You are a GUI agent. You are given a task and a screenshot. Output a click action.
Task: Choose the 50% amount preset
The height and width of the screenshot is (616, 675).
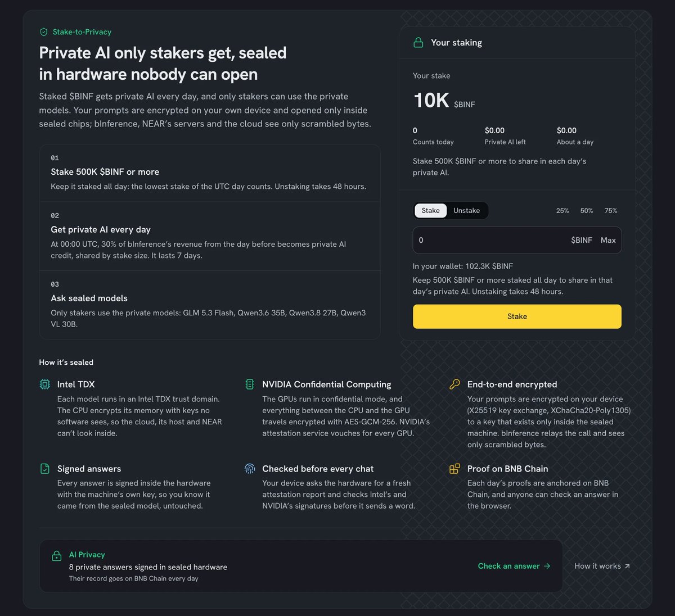point(587,211)
